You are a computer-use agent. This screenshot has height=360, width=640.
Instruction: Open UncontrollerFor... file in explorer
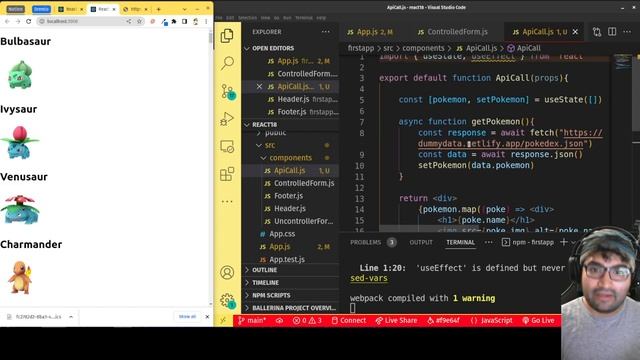(x=303, y=221)
